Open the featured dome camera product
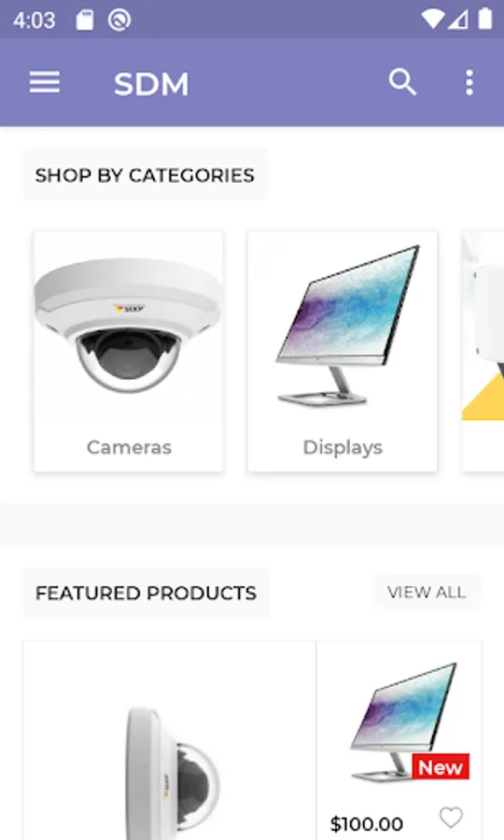504x840 pixels. (x=169, y=741)
